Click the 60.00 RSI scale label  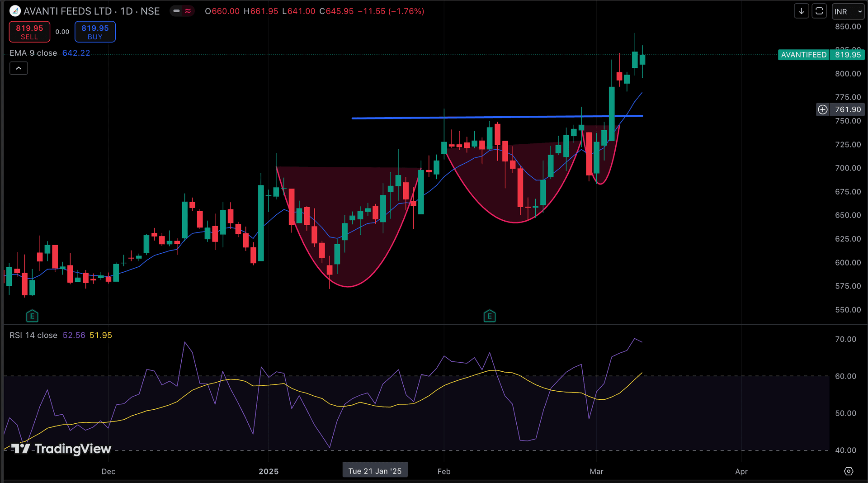click(x=846, y=376)
